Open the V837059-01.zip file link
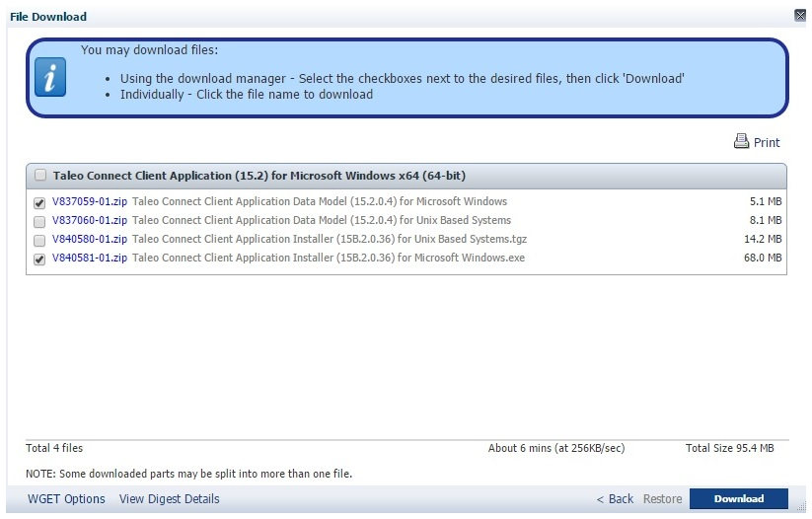The width and height of the screenshot is (812, 519). [90, 201]
